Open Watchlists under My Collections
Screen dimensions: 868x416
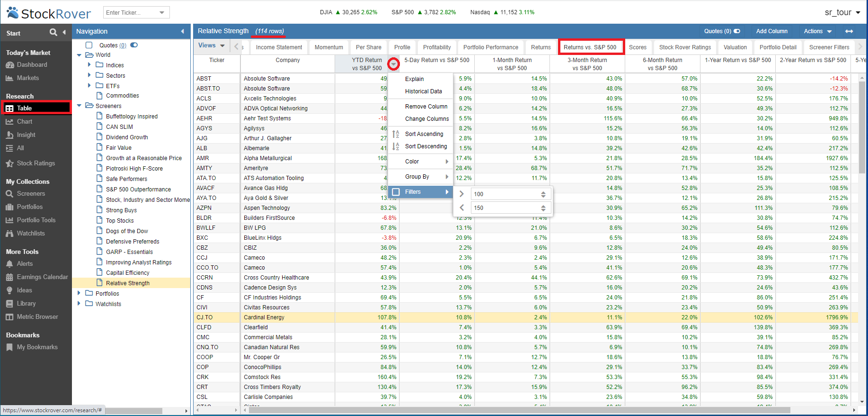pos(31,233)
